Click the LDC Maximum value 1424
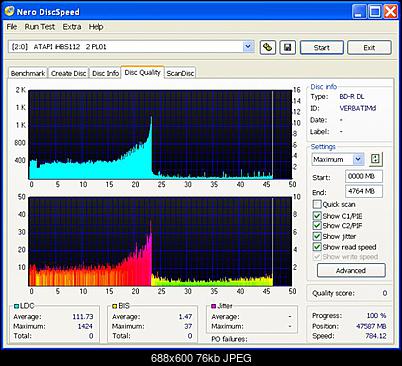 (x=85, y=326)
